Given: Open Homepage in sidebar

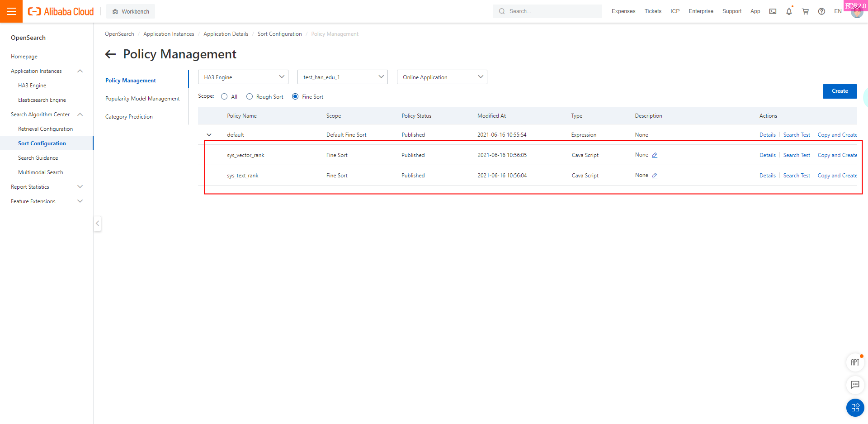Looking at the screenshot, I should 24,57.
